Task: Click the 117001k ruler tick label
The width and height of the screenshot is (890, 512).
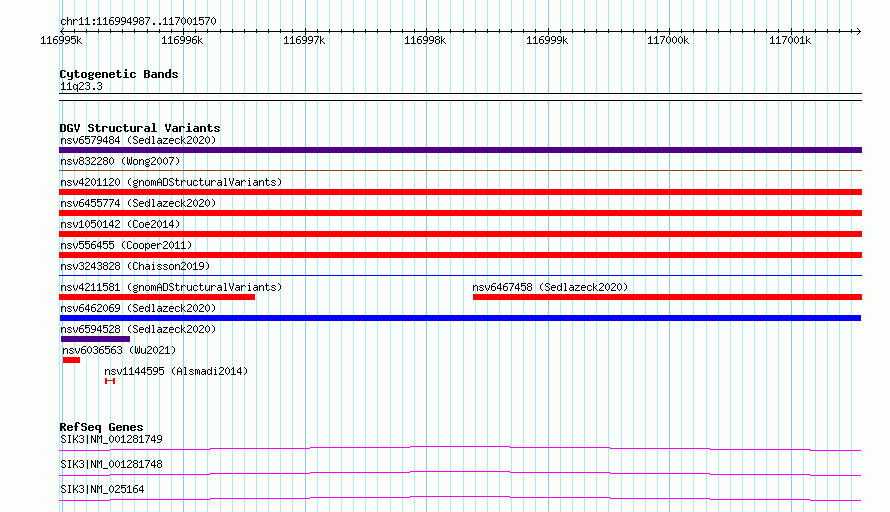Action: coord(790,40)
